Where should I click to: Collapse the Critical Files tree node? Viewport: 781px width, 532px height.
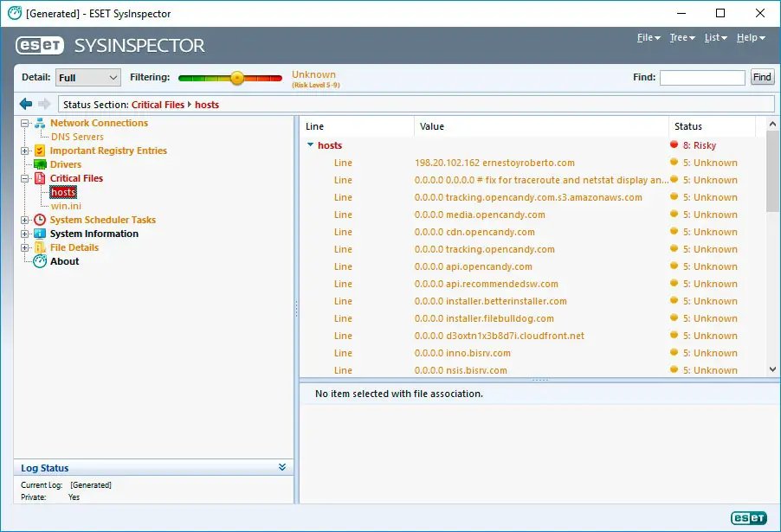[24, 179]
